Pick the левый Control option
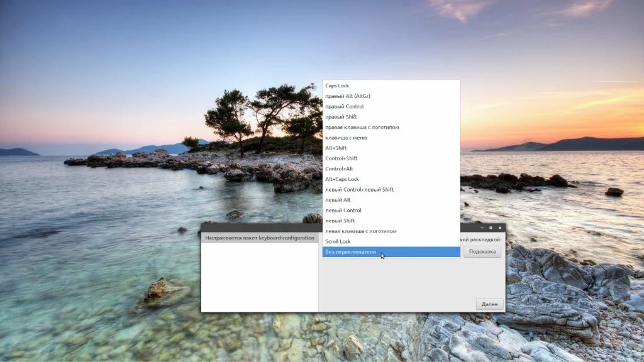 [343, 211]
